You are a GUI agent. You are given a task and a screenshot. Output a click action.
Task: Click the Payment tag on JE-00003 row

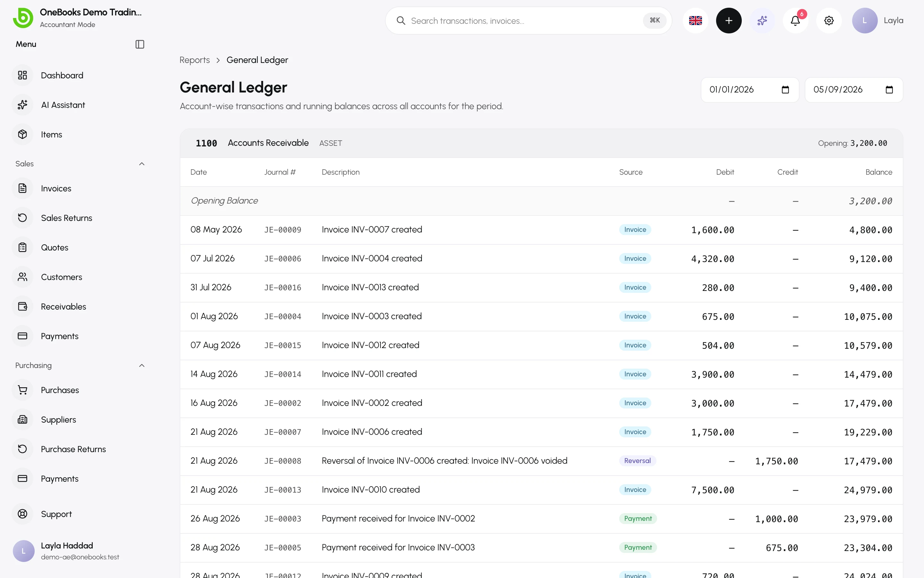tap(637, 518)
